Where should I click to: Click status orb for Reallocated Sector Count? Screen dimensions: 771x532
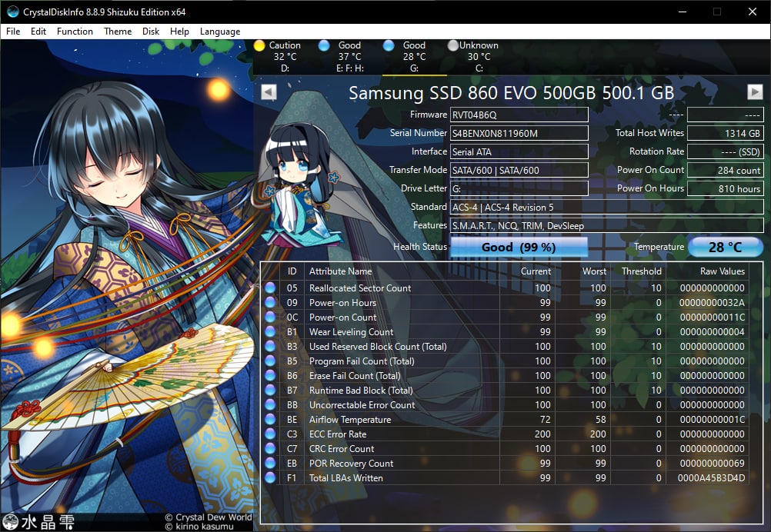point(270,288)
